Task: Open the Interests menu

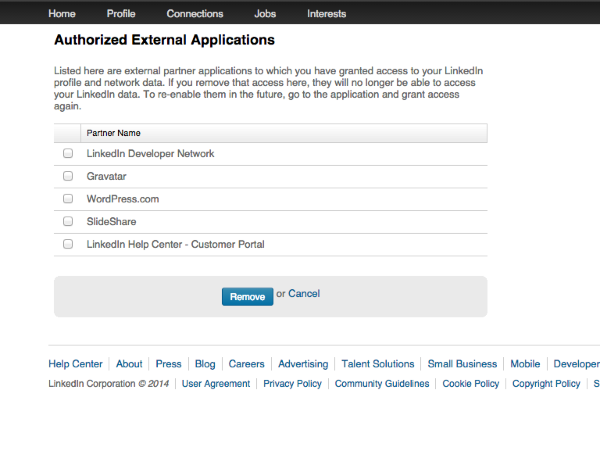Action: pyautogui.click(x=326, y=14)
